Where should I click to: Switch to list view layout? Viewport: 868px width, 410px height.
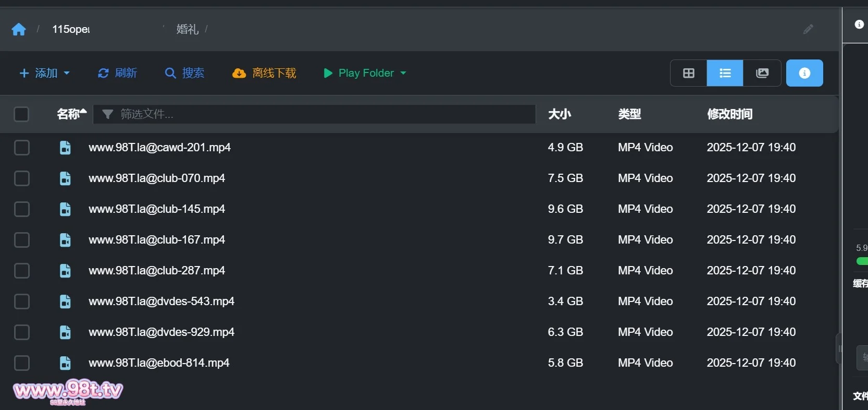[x=725, y=73]
